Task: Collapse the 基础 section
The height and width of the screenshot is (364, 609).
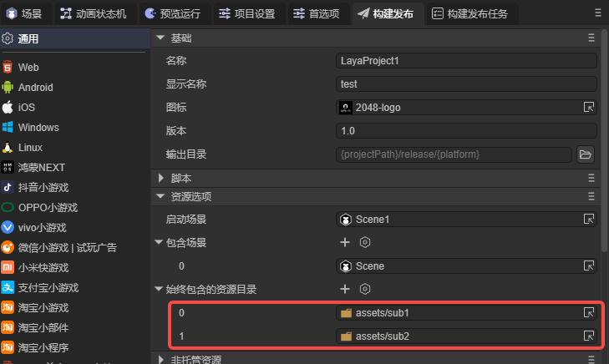Action: tap(161, 38)
